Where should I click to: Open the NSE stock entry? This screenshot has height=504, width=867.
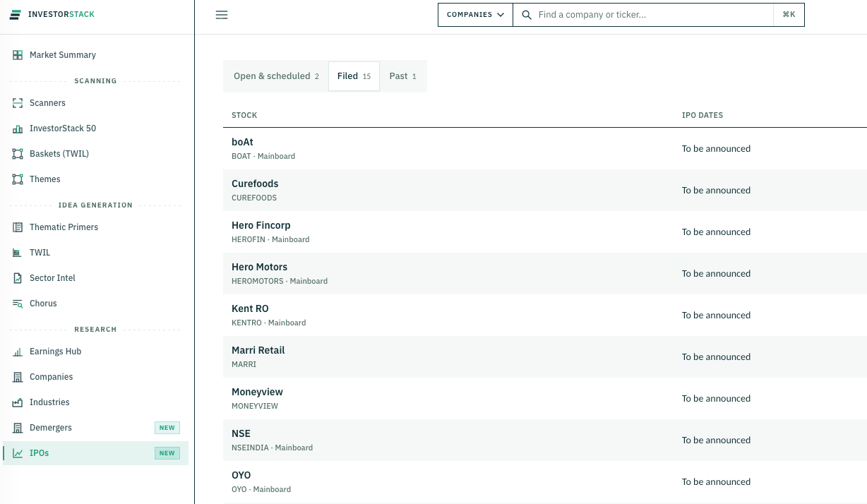click(x=241, y=433)
